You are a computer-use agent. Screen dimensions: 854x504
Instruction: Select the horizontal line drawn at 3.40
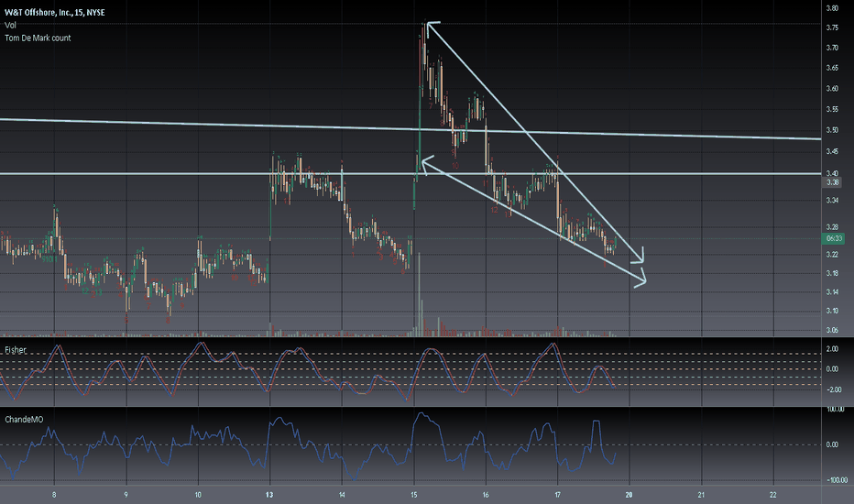coord(411,174)
